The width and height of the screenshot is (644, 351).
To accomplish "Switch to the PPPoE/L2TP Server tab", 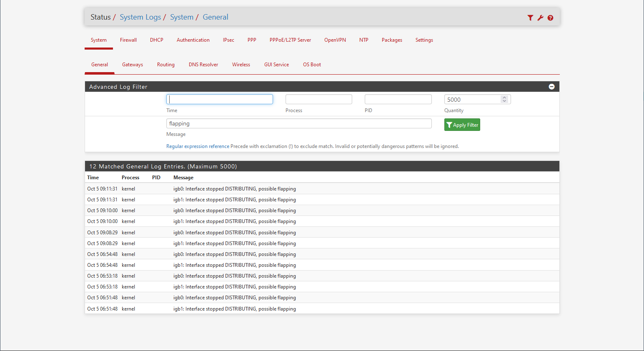I will pos(290,40).
